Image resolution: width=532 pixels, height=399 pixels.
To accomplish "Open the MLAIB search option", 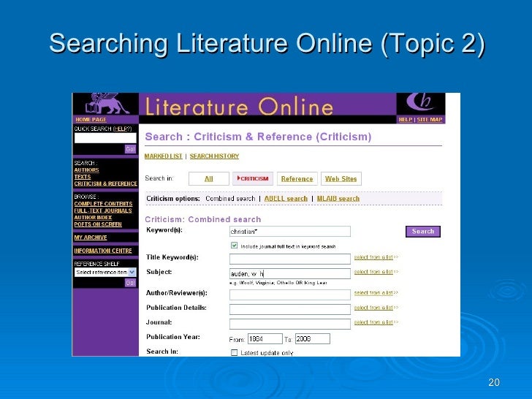I will (x=338, y=199).
